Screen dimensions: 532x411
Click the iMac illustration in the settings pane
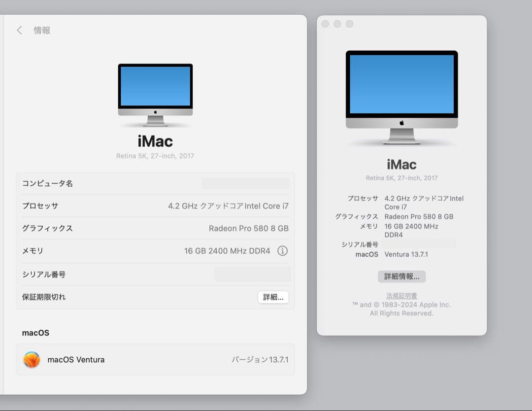coord(155,94)
